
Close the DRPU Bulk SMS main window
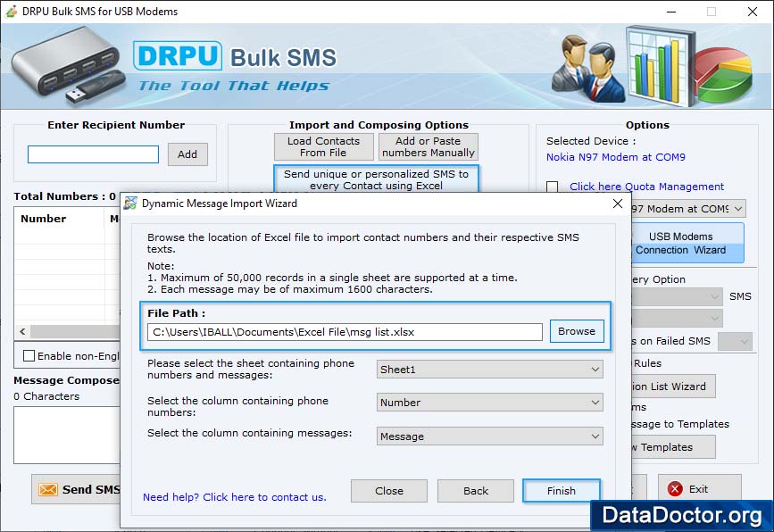pos(753,12)
